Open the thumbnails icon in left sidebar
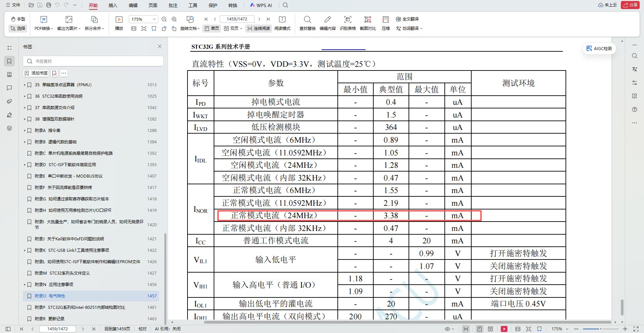Viewport: 644px width, 333px height. click(x=9, y=75)
